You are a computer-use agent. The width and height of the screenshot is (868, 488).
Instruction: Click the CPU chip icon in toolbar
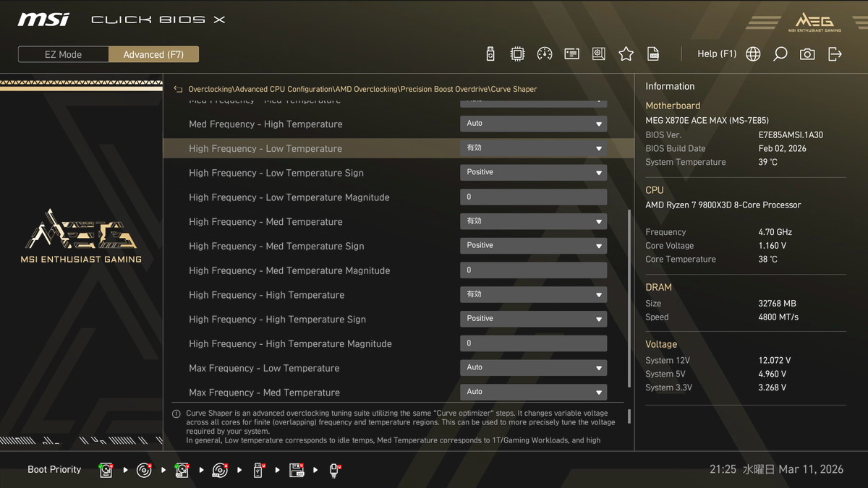[517, 54]
